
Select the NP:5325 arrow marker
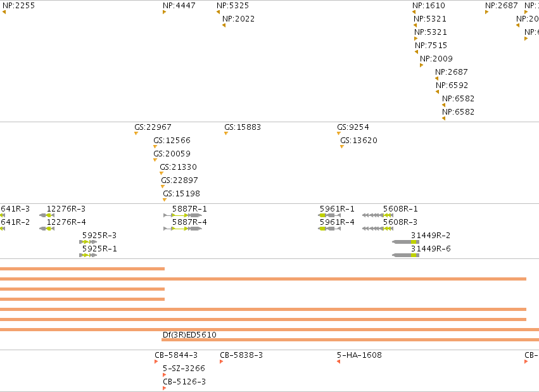pyautogui.click(x=219, y=12)
